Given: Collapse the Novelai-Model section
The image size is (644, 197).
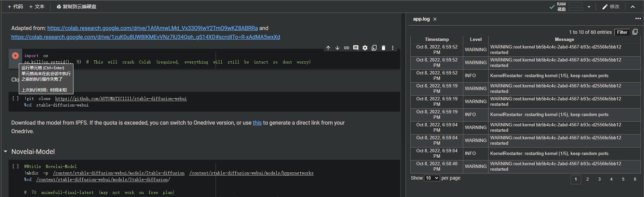Looking at the screenshot, I should 5,152.
